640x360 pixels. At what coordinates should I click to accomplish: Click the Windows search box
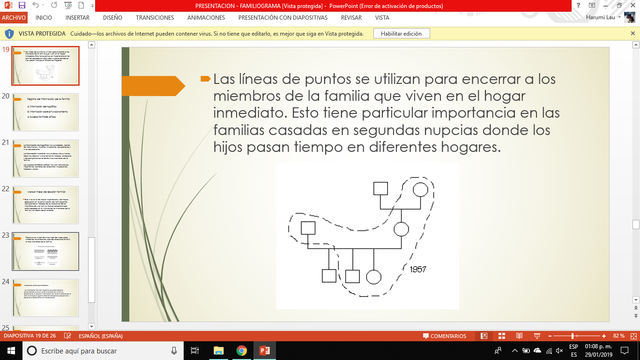[x=103, y=351]
